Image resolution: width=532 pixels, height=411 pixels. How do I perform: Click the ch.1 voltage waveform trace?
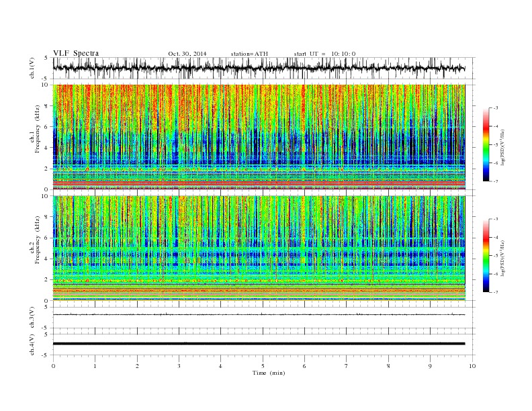(x=259, y=68)
